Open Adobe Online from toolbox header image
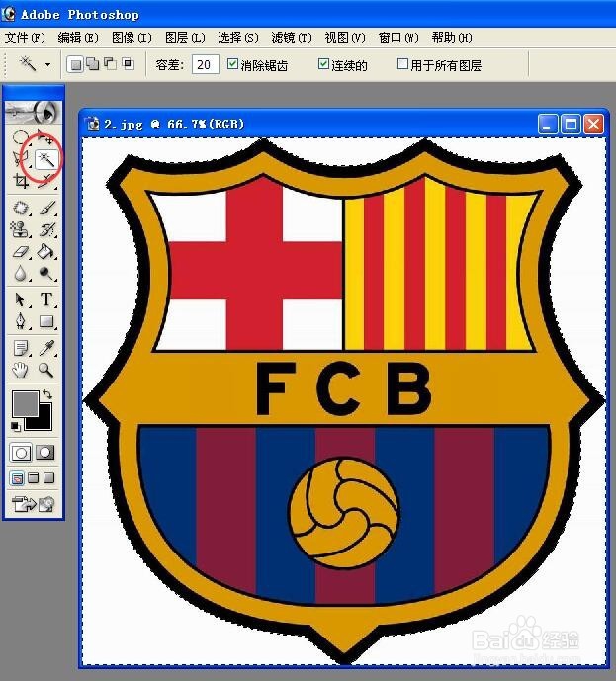The width and height of the screenshot is (616, 681). pos(33,113)
